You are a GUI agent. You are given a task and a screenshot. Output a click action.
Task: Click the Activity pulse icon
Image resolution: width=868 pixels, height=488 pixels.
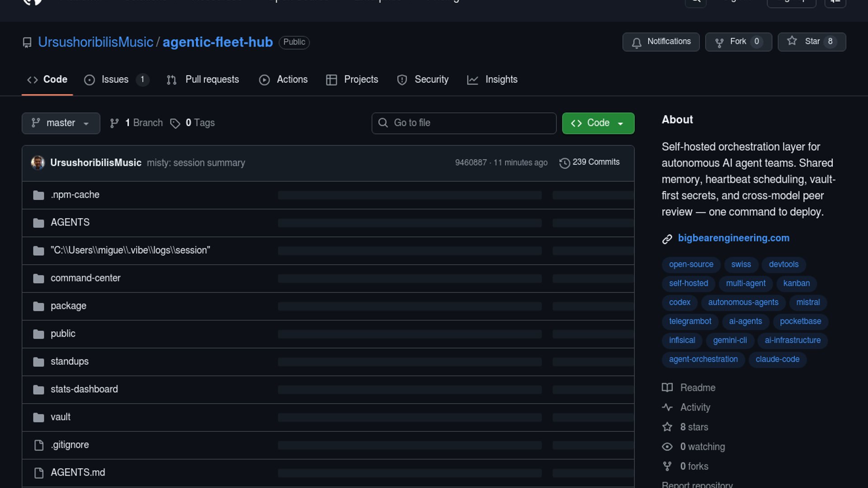coord(667,407)
